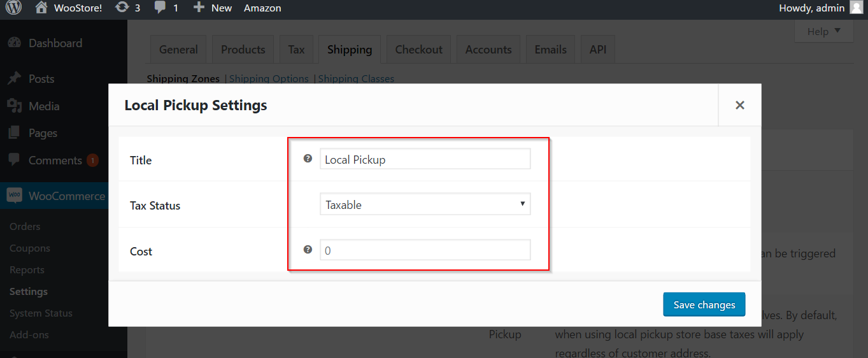Viewport: 868px width, 358px height.
Task: Switch to the Emails settings tab
Action: click(550, 50)
